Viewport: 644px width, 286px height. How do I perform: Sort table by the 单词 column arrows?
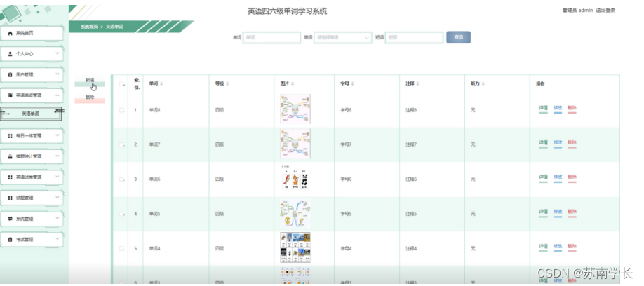161,83
